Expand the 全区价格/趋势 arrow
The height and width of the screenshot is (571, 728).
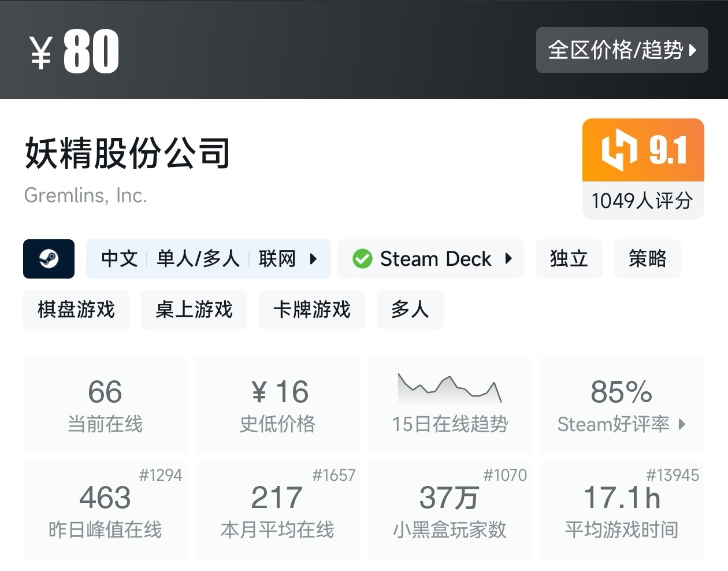(693, 50)
